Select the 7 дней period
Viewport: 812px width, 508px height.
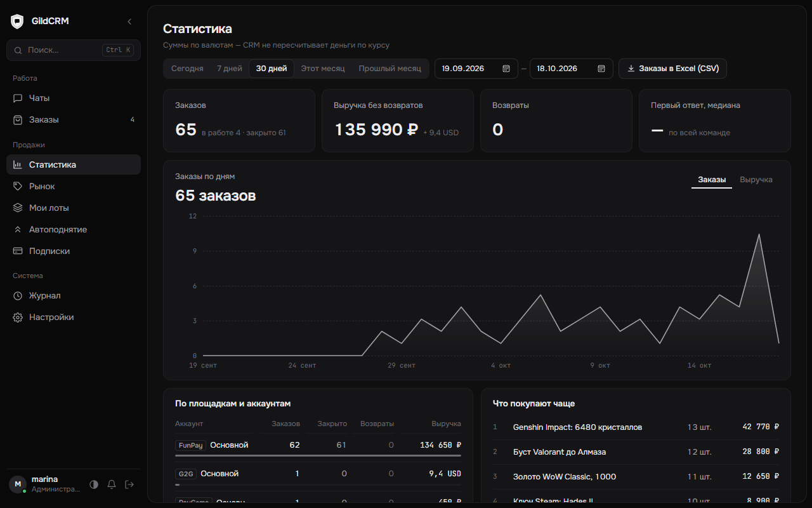pyautogui.click(x=230, y=69)
